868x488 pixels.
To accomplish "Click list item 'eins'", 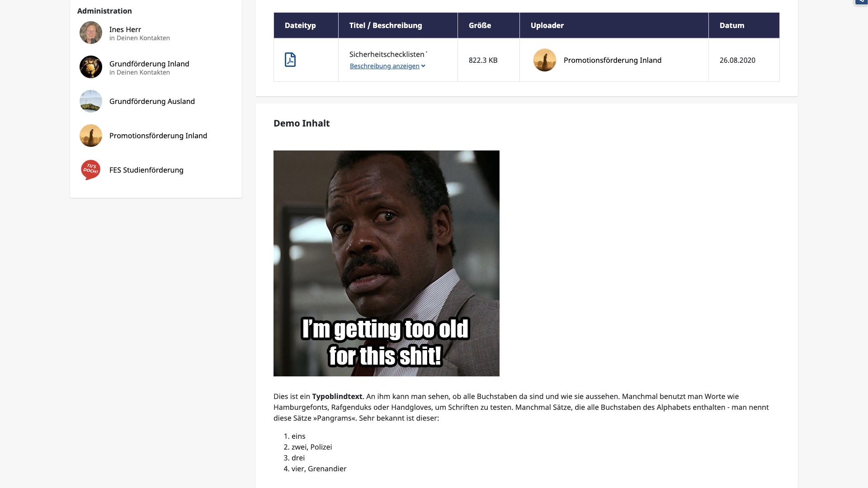I will (x=298, y=436).
